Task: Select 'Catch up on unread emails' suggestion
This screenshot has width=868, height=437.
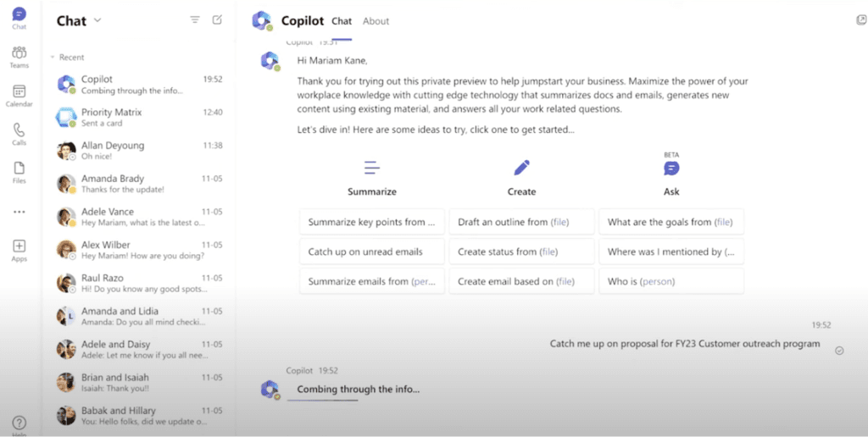Action: [372, 252]
